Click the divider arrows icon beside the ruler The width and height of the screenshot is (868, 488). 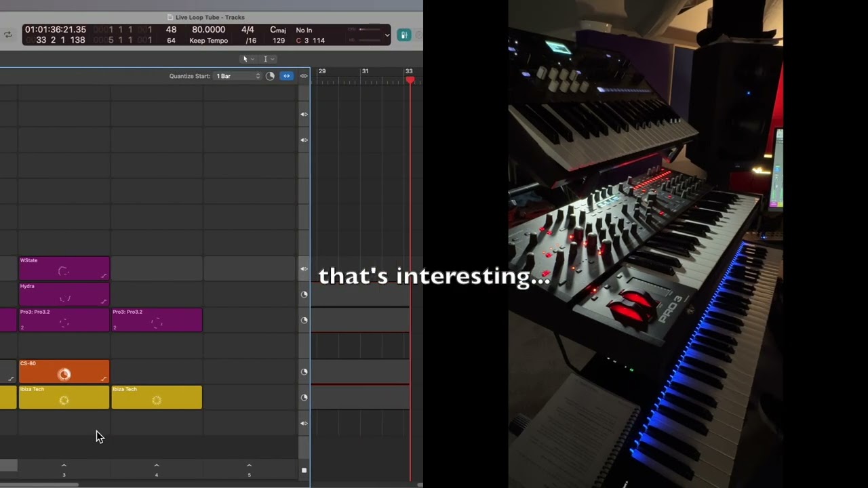[304, 76]
